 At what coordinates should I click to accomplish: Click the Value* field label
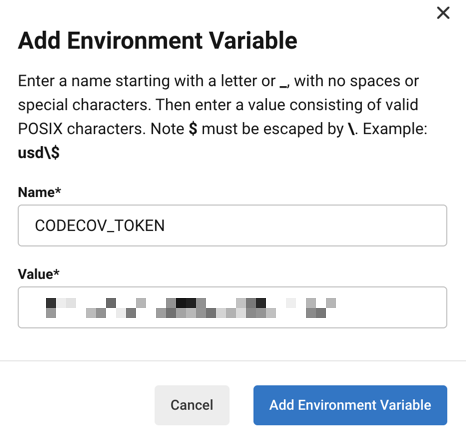point(39,274)
